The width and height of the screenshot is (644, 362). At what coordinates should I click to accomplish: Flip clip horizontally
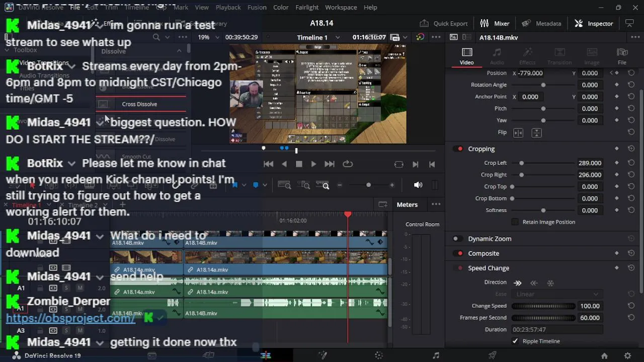518,132
